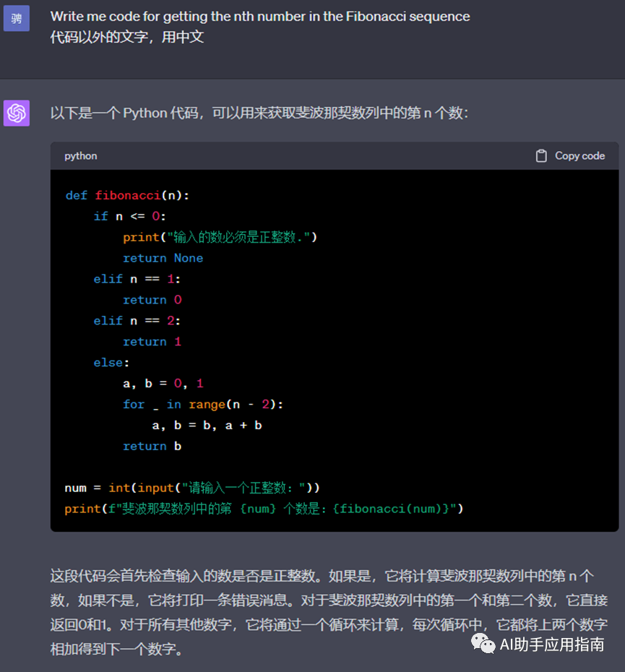Click the 代码以外的文字，用中文 prompt line
Screen dimensions: 625x672
pos(127,37)
